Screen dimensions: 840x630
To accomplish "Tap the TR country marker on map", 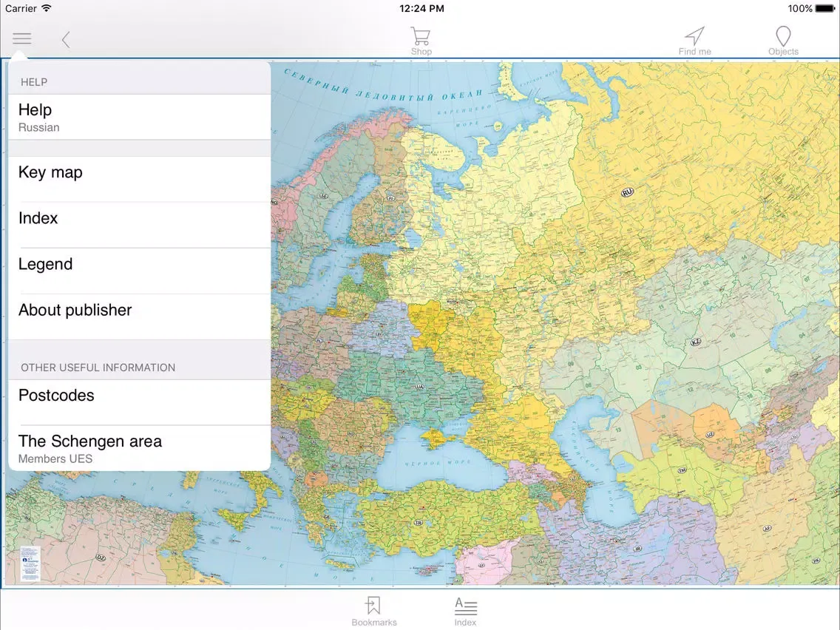I will coord(419,522).
